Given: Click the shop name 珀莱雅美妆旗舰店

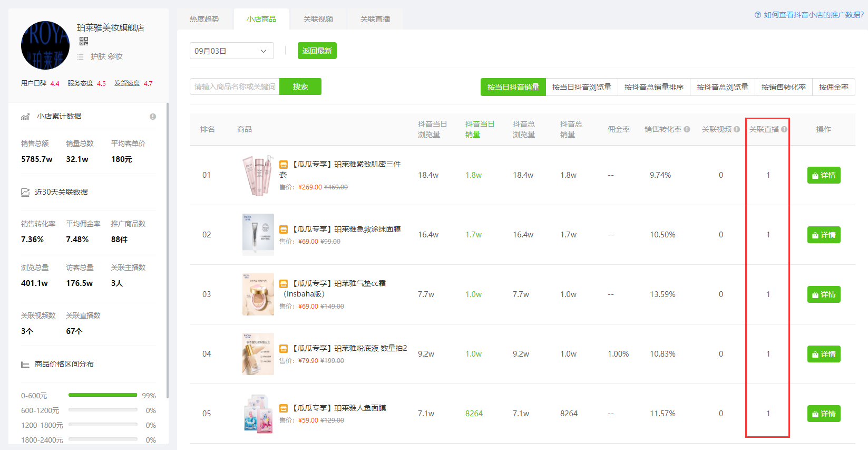Looking at the screenshot, I should (x=111, y=27).
